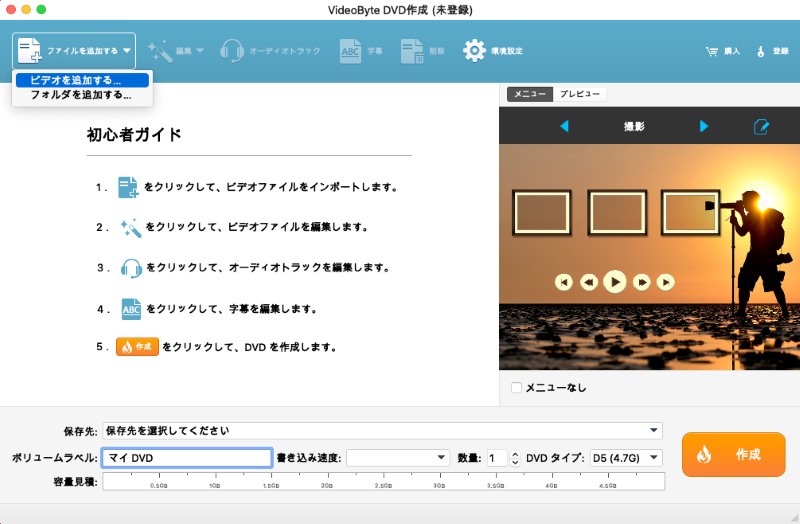
Task: Click fast forward playback button in preview
Action: tap(641, 282)
